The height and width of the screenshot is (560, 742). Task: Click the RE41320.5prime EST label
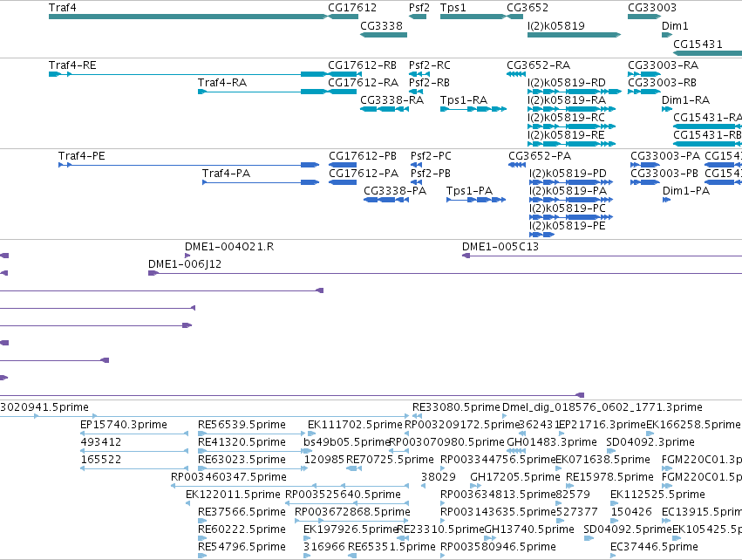point(242,442)
